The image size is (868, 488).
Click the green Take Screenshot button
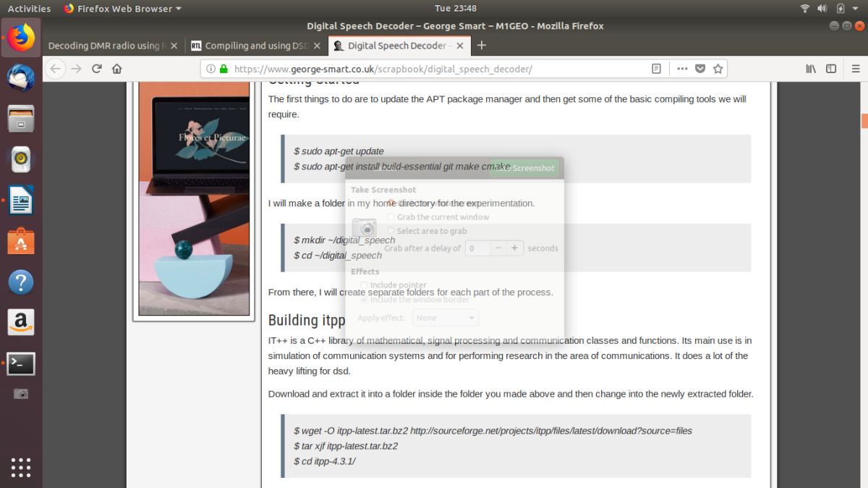pos(524,168)
